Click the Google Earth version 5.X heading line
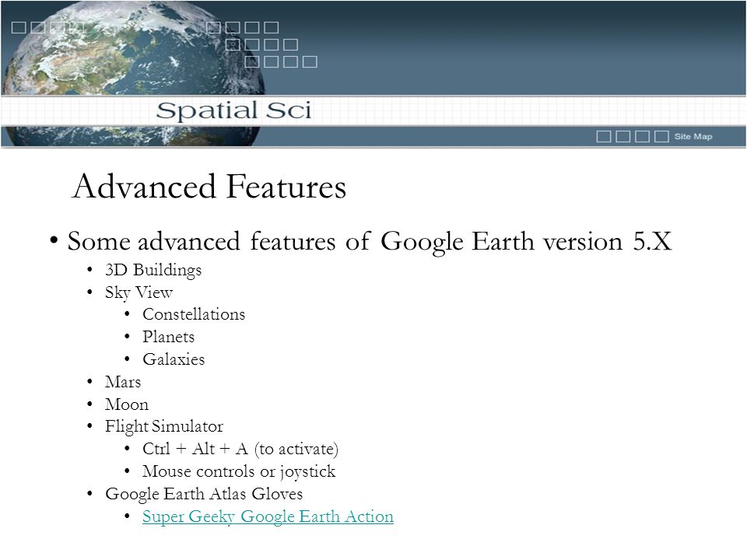 click(370, 241)
